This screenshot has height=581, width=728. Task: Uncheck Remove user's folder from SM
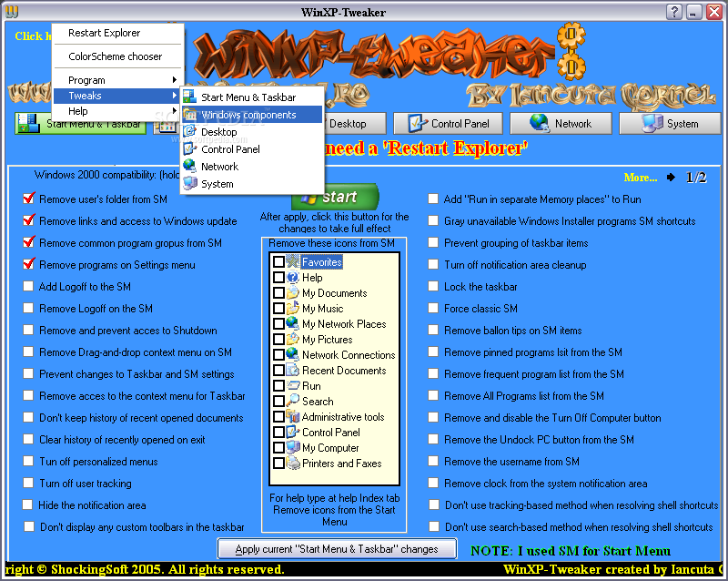coord(29,199)
